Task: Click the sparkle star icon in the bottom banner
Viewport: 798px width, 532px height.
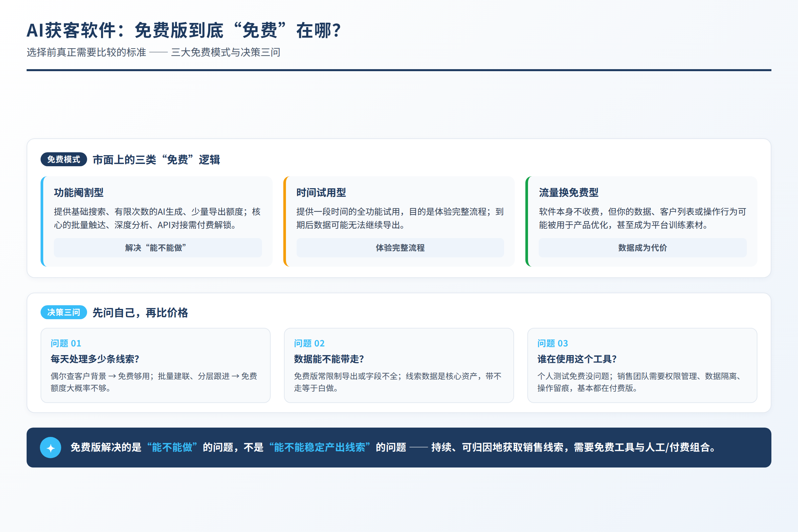Action: pyautogui.click(x=51, y=448)
